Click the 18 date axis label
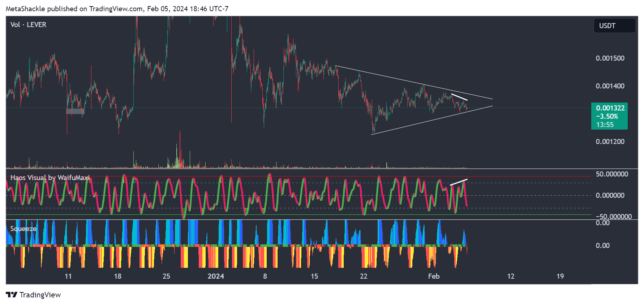Viewport: 644px width, 305px height. (x=117, y=276)
